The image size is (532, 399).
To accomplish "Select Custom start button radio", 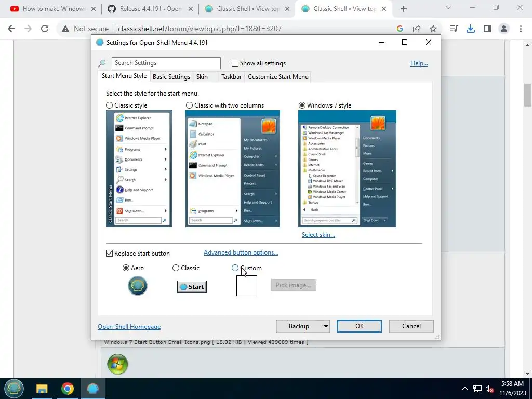I will (235, 268).
